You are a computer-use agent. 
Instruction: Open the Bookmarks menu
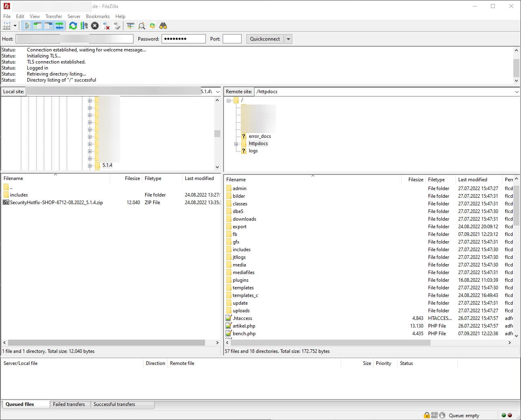point(98,16)
